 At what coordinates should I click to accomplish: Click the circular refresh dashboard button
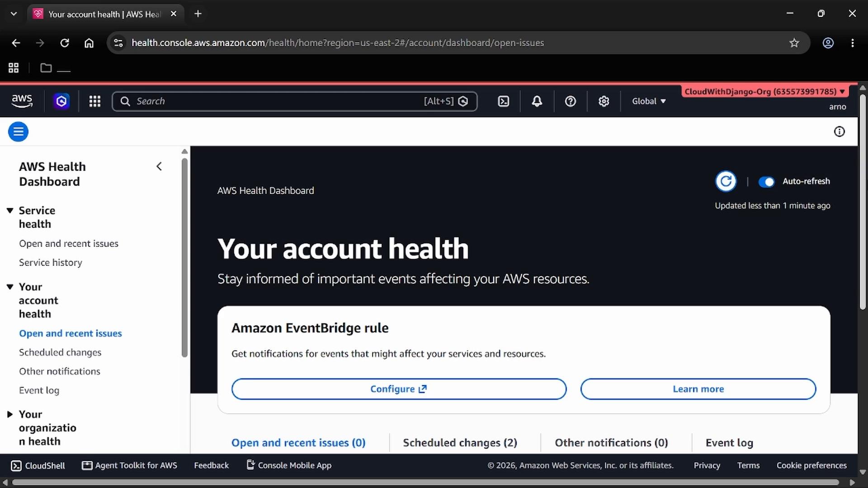click(x=726, y=181)
